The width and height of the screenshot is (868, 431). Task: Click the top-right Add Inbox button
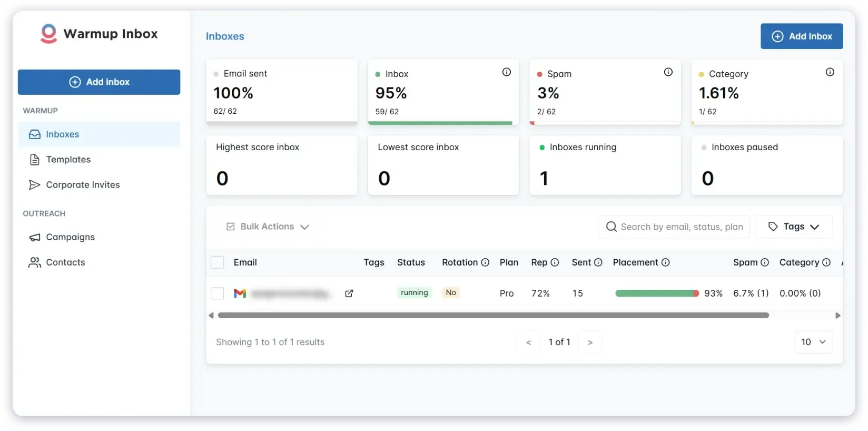[802, 36]
